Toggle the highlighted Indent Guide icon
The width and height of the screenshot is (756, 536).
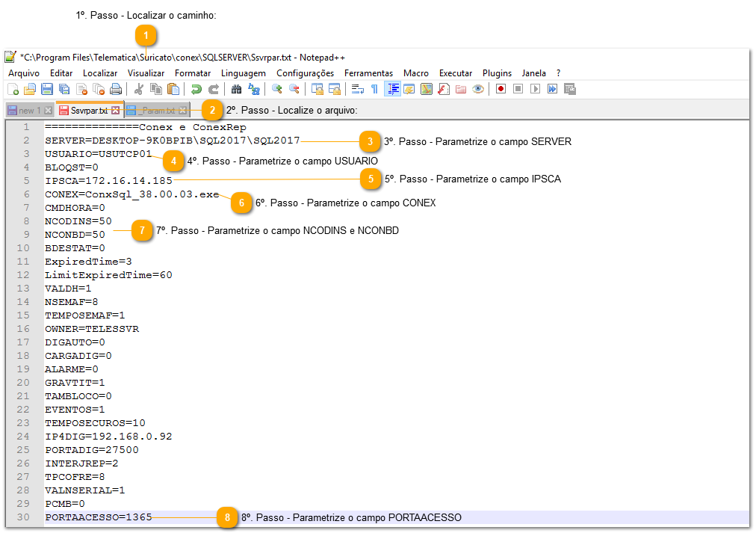[393, 89]
